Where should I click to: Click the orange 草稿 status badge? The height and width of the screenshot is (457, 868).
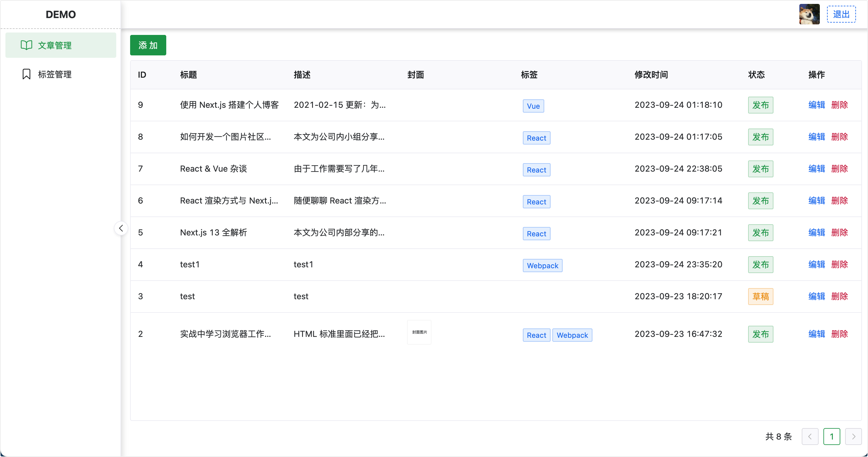[x=760, y=296]
